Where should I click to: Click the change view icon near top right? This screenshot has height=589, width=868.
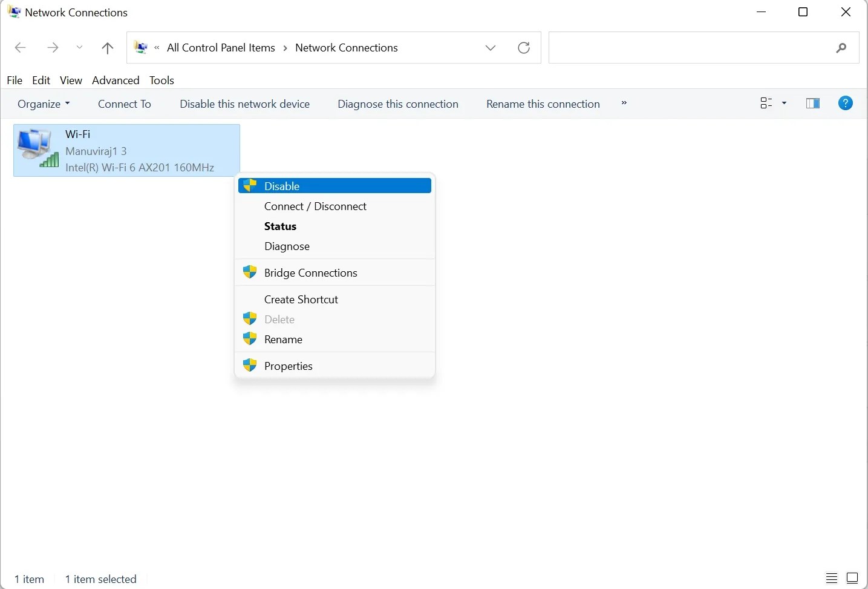point(768,103)
